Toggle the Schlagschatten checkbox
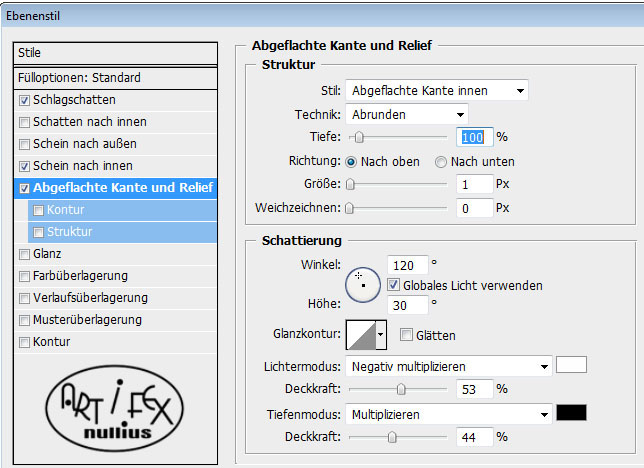The height and width of the screenshot is (468, 644). tap(24, 100)
